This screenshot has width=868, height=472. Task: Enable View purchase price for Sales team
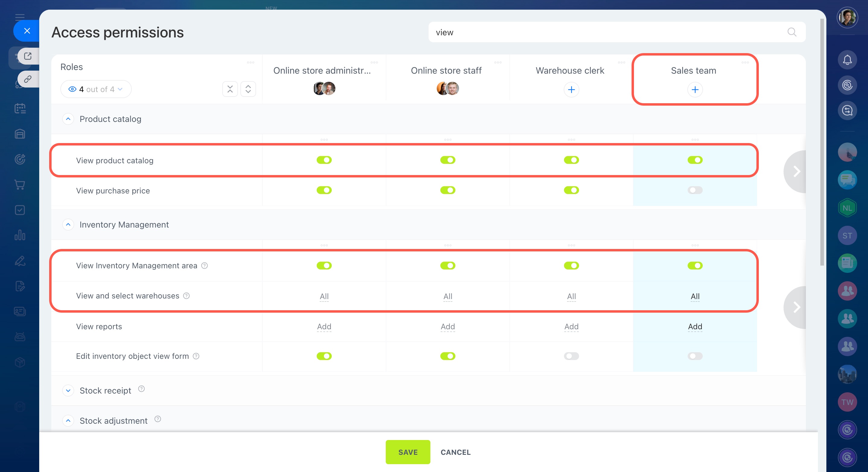[695, 190]
